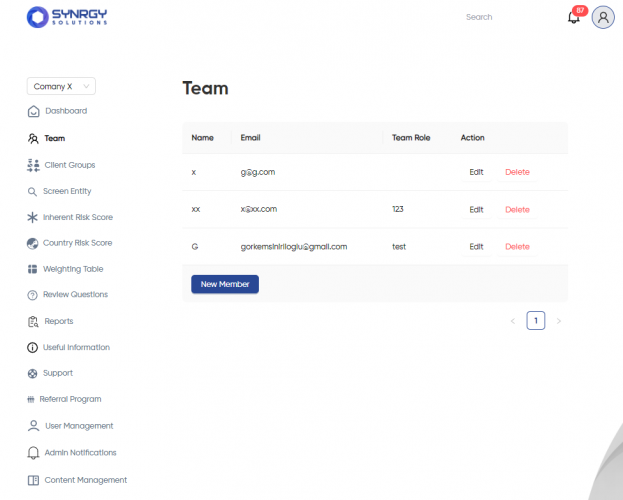
Task: Click the Search field
Action: [479, 17]
